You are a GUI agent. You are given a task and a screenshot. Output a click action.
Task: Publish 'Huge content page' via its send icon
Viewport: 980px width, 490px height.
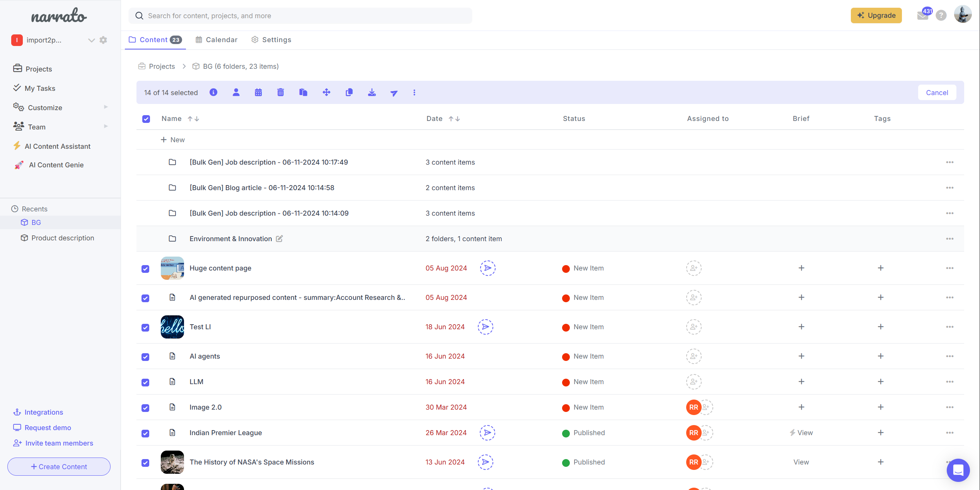(x=487, y=268)
